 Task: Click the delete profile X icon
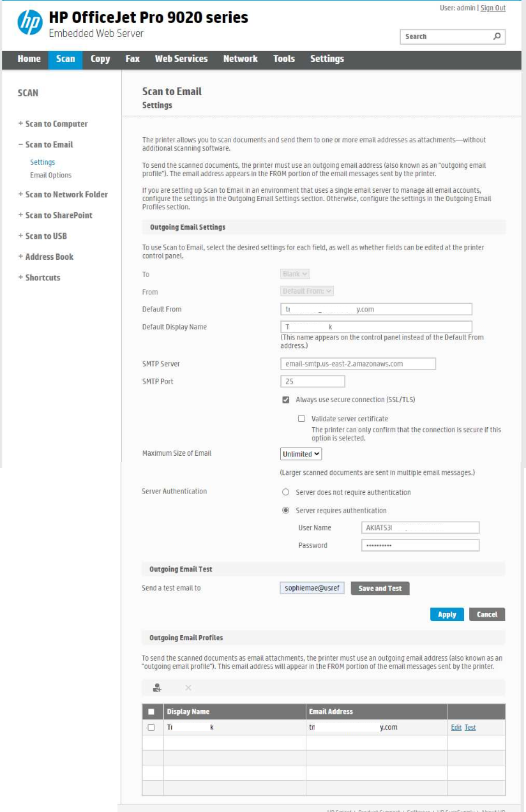188,688
